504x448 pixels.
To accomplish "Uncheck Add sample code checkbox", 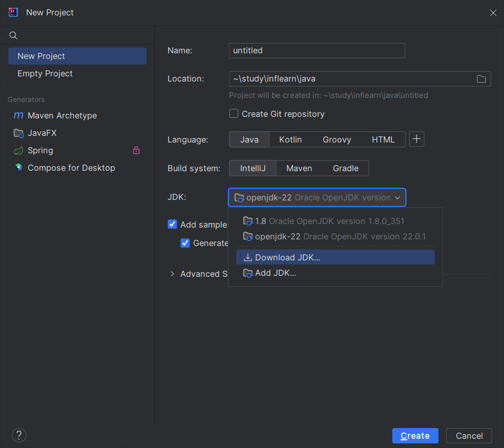I will tap(172, 224).
